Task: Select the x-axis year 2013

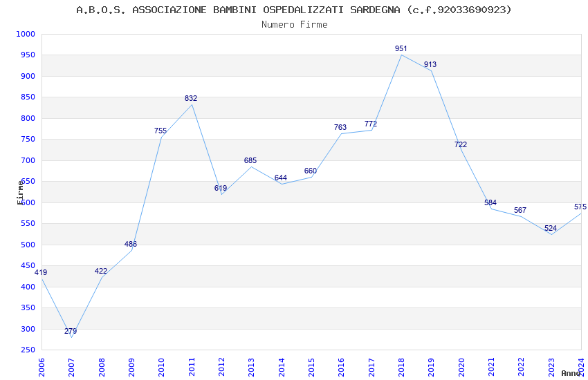Action: [251, 368]
